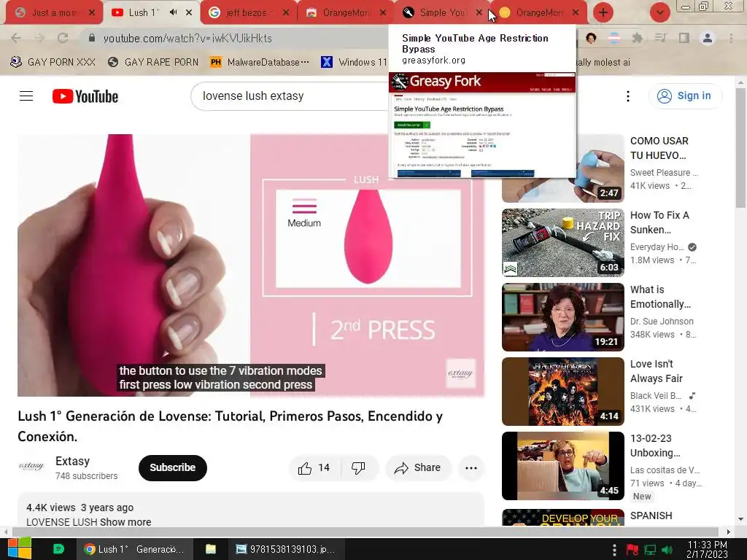Screen dimensions: 747x560
Task: Click the horizontal page scrollbar
Action: [x=366, y=532]
